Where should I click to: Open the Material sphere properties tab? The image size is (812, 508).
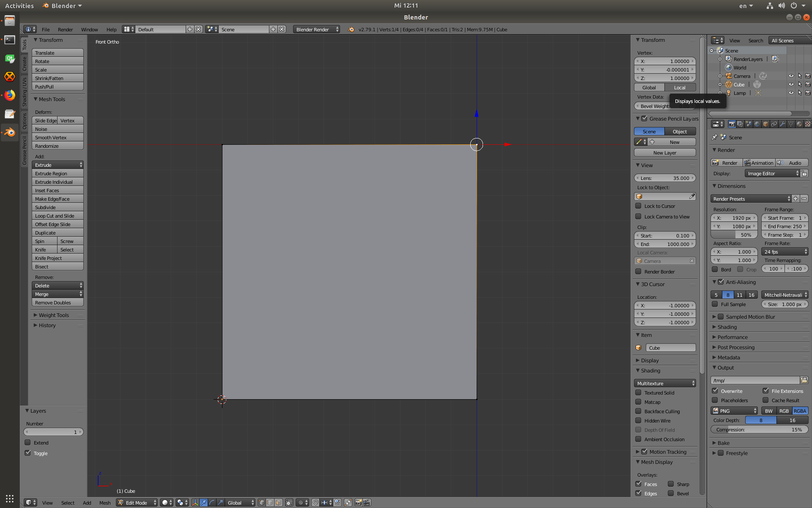click(799, 124)
